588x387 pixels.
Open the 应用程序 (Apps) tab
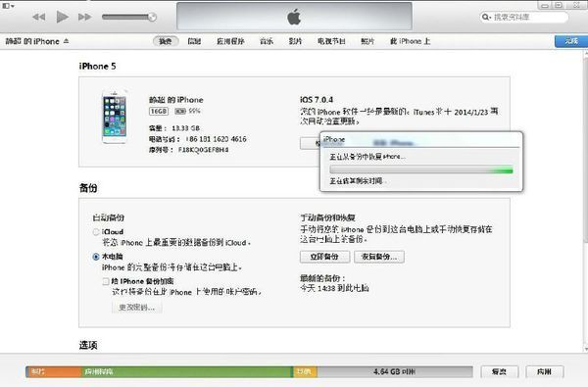coord(230,41)
